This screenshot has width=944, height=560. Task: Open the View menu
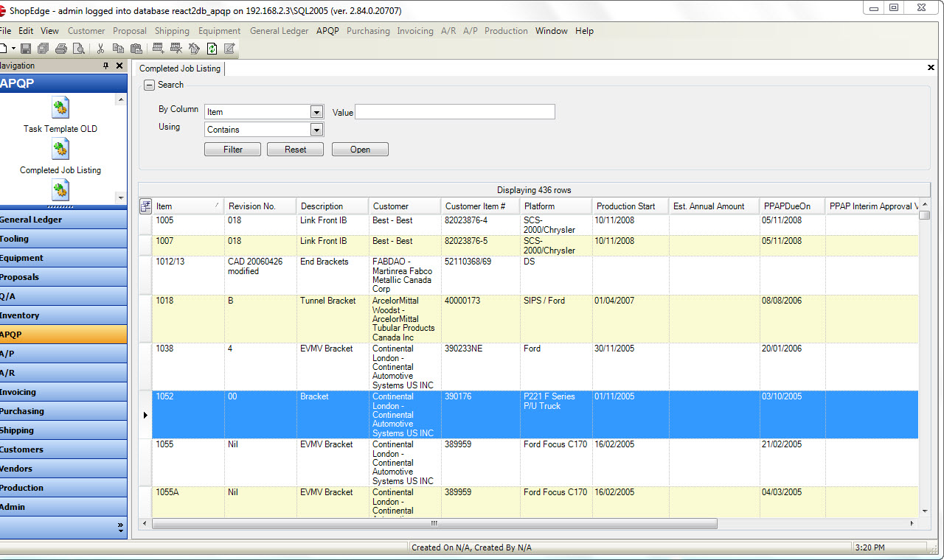tap(49, 31)
